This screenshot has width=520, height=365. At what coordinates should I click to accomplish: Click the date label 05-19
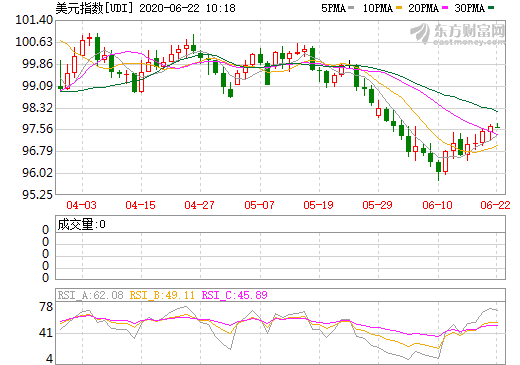point(318,205)
